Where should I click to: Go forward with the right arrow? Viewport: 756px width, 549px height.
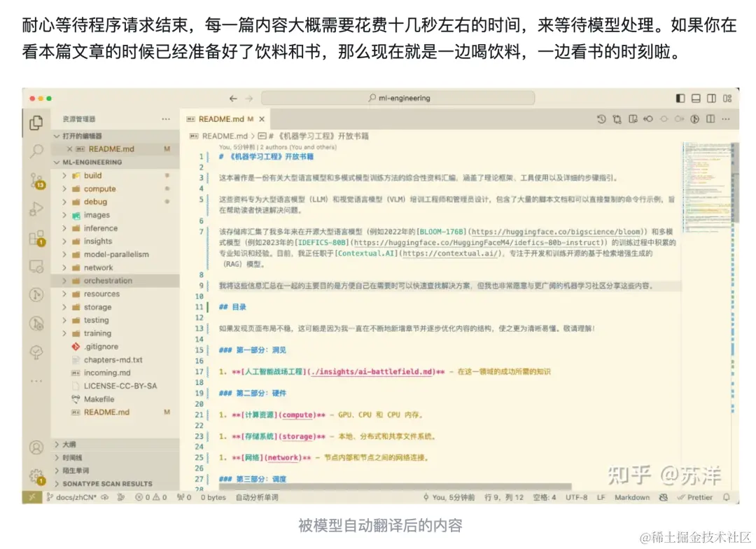[249, 99]
